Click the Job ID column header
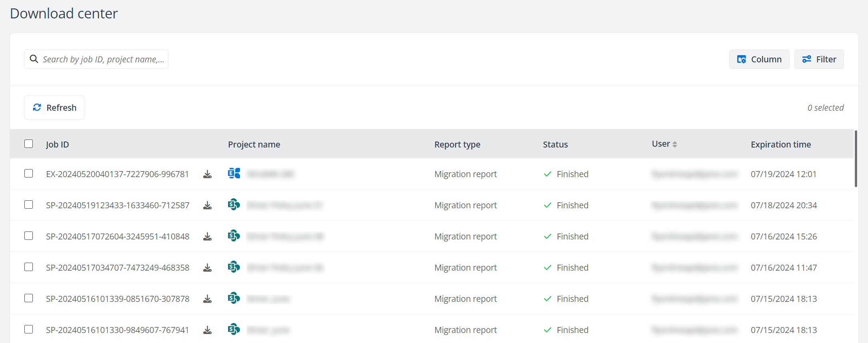 (57, 144)
